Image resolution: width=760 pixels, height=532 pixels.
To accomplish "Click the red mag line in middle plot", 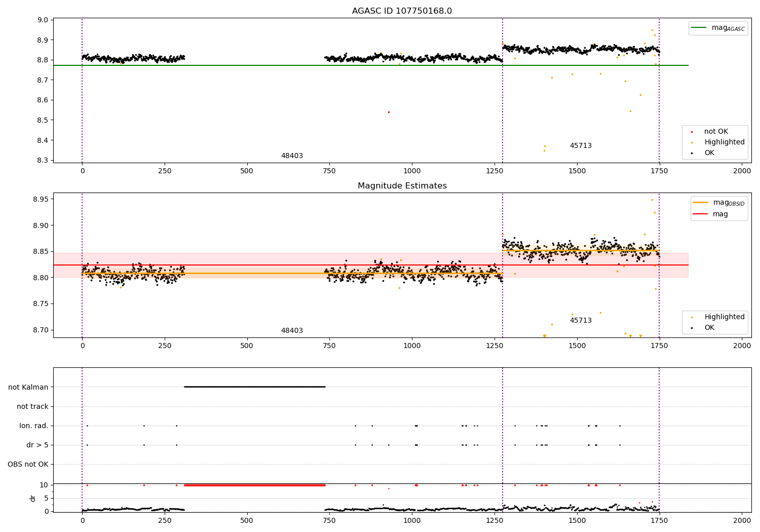I will coord(370,265).
